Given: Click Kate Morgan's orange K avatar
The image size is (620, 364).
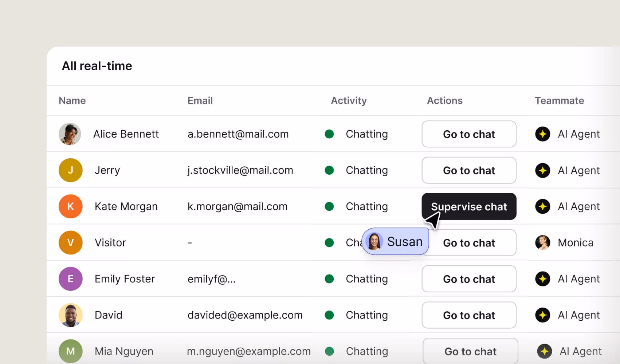Looking at the screenshot, I should pos(70,206).
